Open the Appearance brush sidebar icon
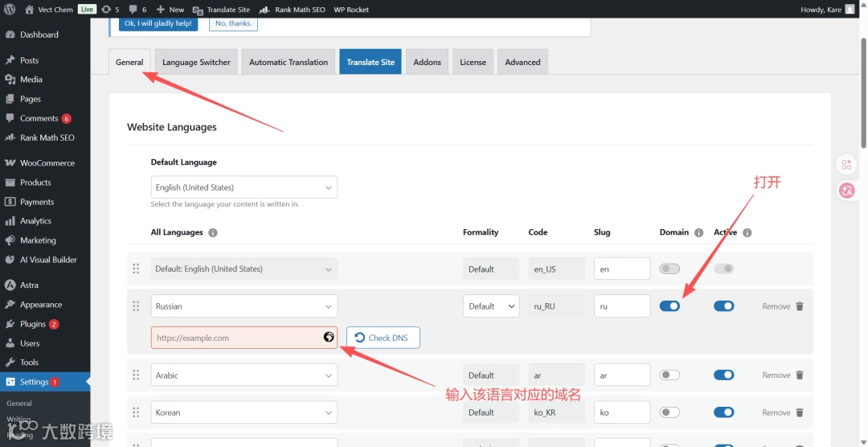The image size is (868, 447). tap(10, 304)
